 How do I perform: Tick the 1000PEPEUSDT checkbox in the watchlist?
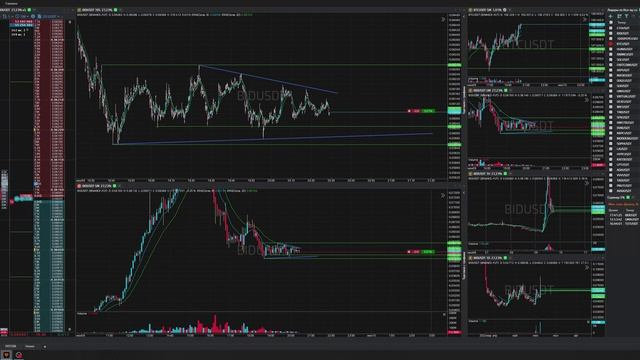(x=611, y=38)
